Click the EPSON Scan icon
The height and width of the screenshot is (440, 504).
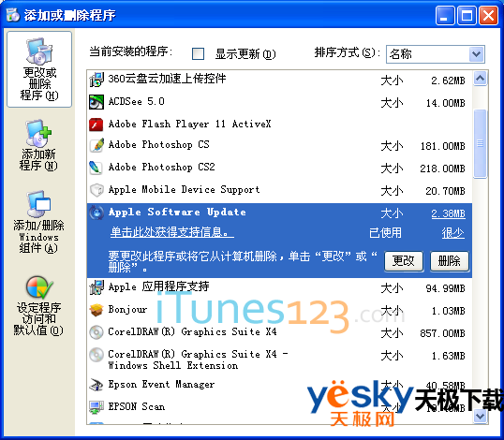point(96,407)
